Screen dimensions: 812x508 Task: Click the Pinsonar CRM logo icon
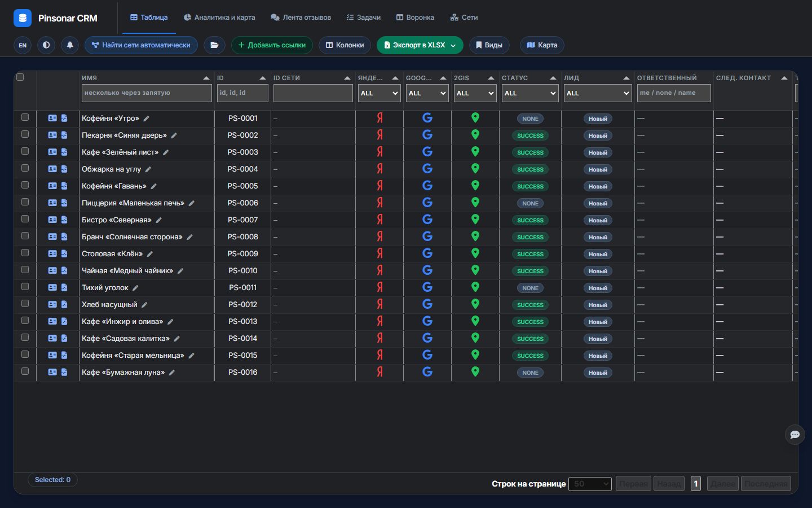pyautogui.click(x=23, y=18)
